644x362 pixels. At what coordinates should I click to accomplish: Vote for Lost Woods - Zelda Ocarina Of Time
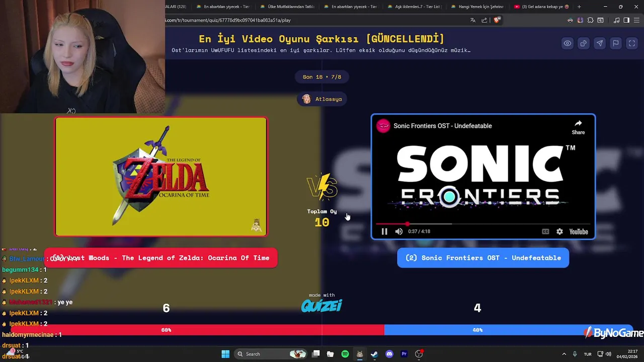161,258
